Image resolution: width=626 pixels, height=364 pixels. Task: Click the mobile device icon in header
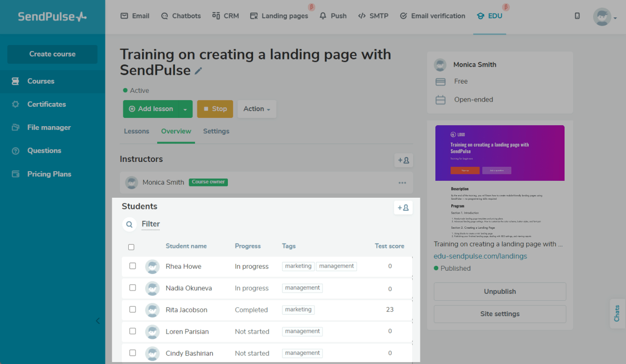click(577, 16)
